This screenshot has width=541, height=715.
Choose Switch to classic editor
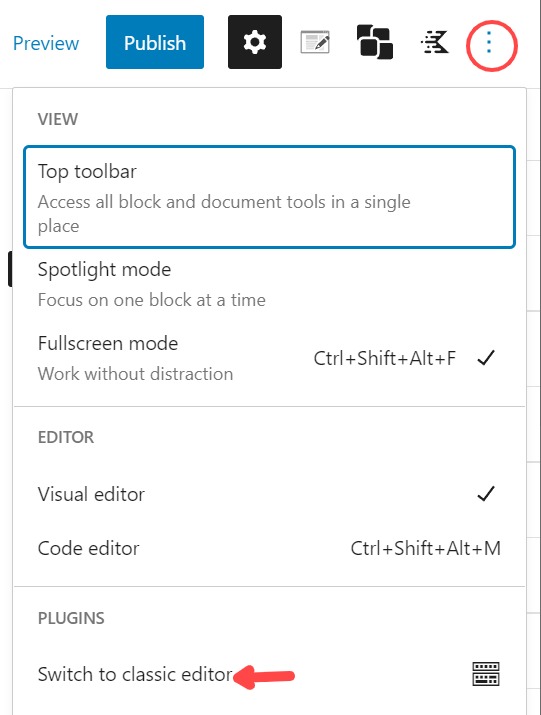point(270,674)
